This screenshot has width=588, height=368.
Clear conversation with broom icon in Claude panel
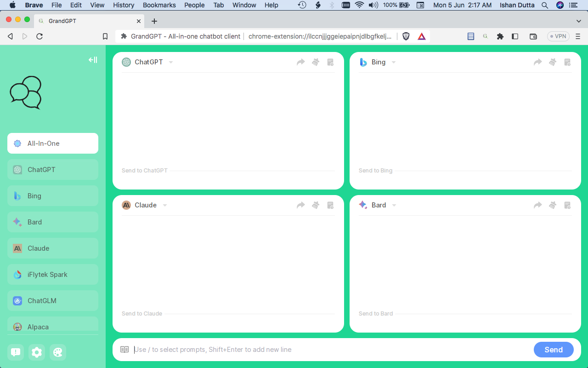(316, 205)
